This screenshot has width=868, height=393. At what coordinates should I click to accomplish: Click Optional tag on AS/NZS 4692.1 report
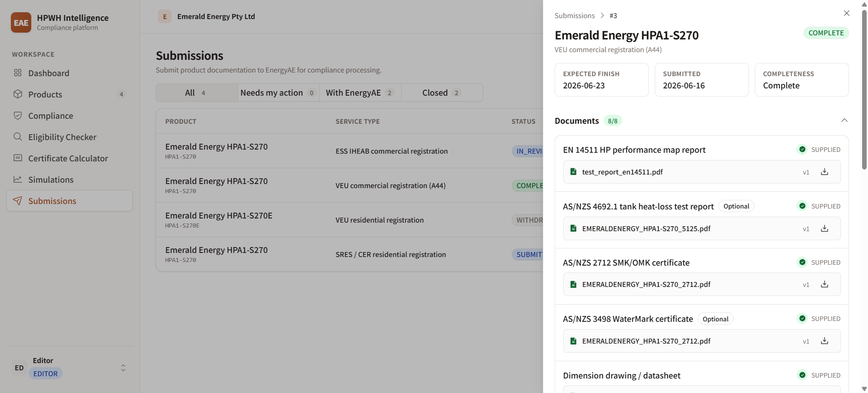coord(736,206)
